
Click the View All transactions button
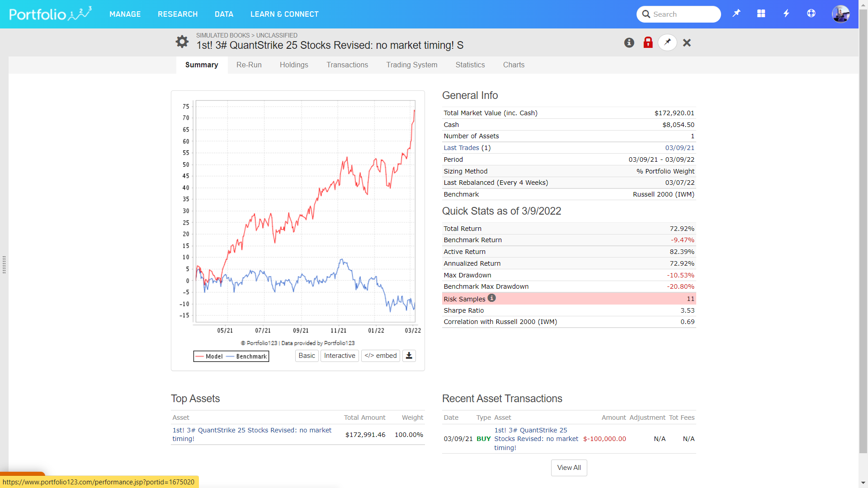click(569, 468)
